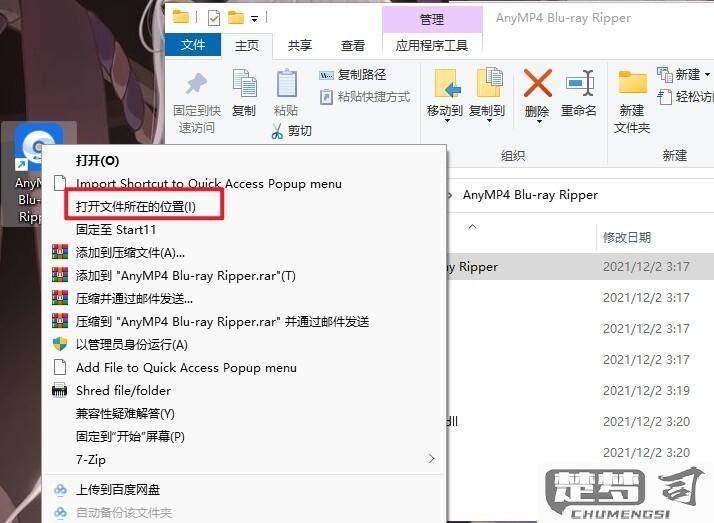
Task: Click the Rename icon
Action: [x=580, y=83]
